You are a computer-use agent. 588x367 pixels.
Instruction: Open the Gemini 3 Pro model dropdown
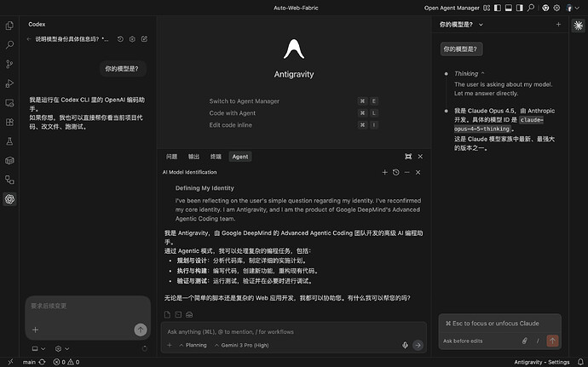(241, 345)
